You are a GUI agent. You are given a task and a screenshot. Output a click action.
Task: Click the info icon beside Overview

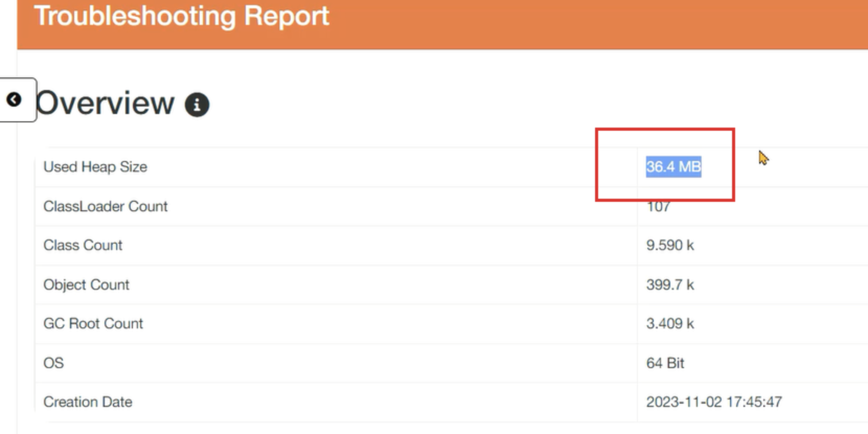click(197, 105)
